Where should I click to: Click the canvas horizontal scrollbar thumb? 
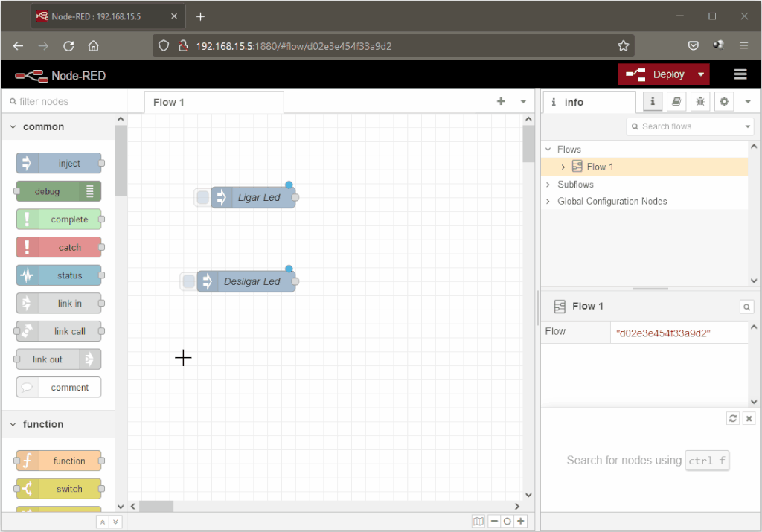(x=156, y=506)
